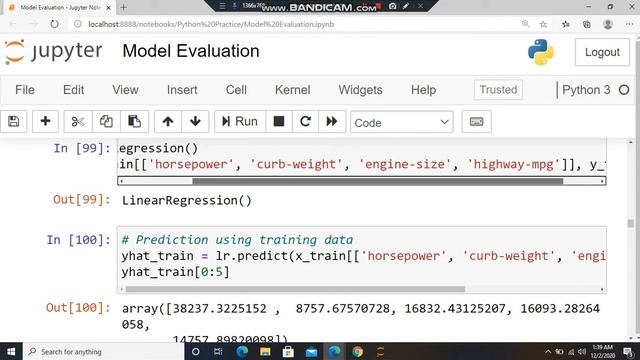The height and width of the screenshot is (360, 640).
Task: Open the cell type Code dropdown
Action: pyautogui.click(x=402, y=122)
